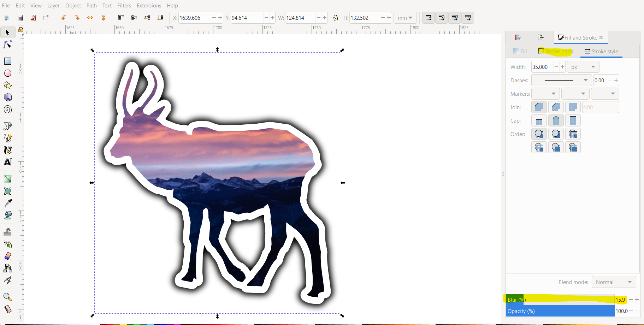Open the Blend mode dropdown
Screen dimensions: 644x325
click(613, 282)
